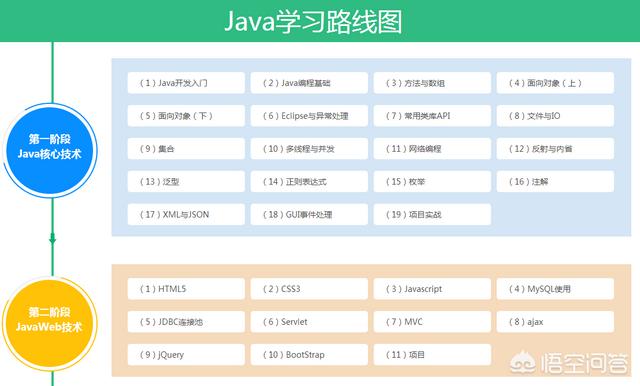Screen dimensions: 640x386
Task: Click '(18) GUI事件处理' box
Action: [x=309, y=214]
